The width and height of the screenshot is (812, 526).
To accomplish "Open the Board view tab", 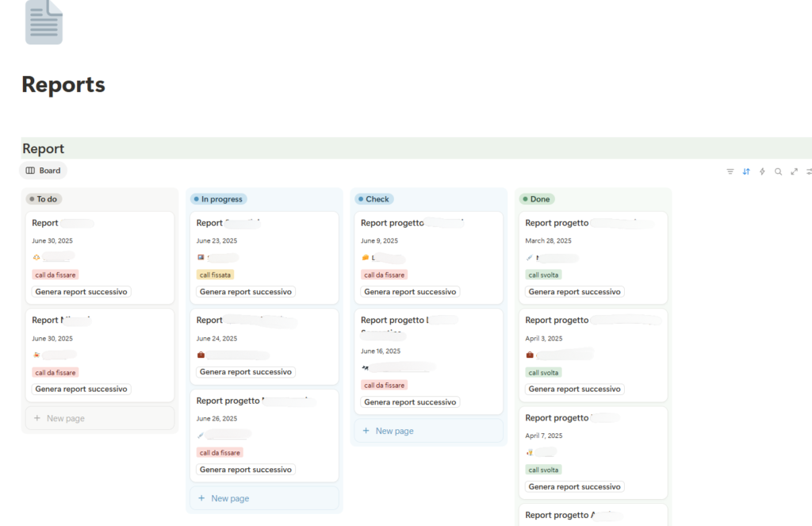I will (43, 171).
